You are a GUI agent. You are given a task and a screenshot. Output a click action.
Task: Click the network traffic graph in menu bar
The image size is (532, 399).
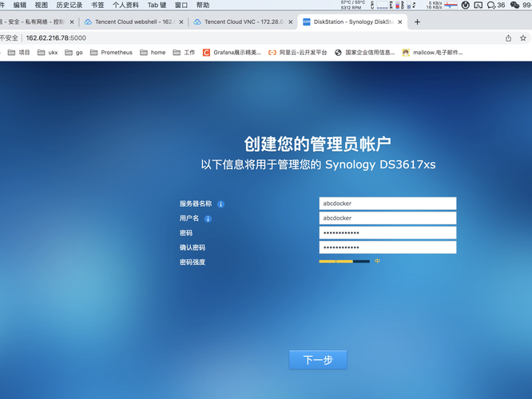click(x=451, y=5)
